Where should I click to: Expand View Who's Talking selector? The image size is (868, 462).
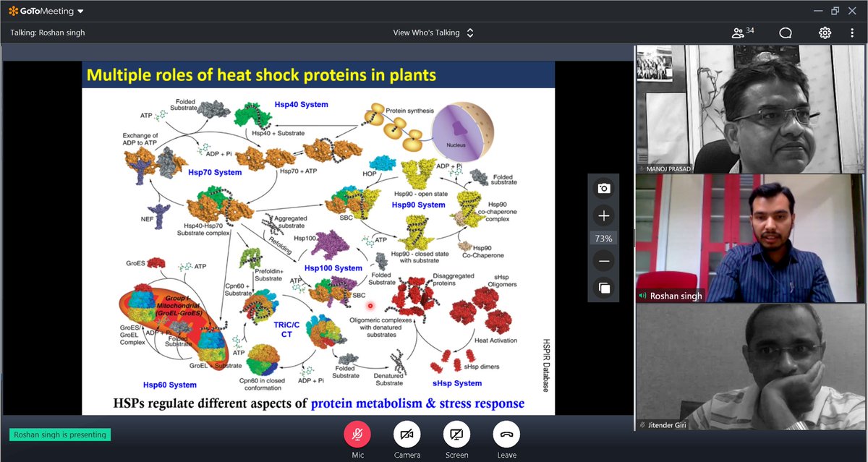[x=433, y=33]
